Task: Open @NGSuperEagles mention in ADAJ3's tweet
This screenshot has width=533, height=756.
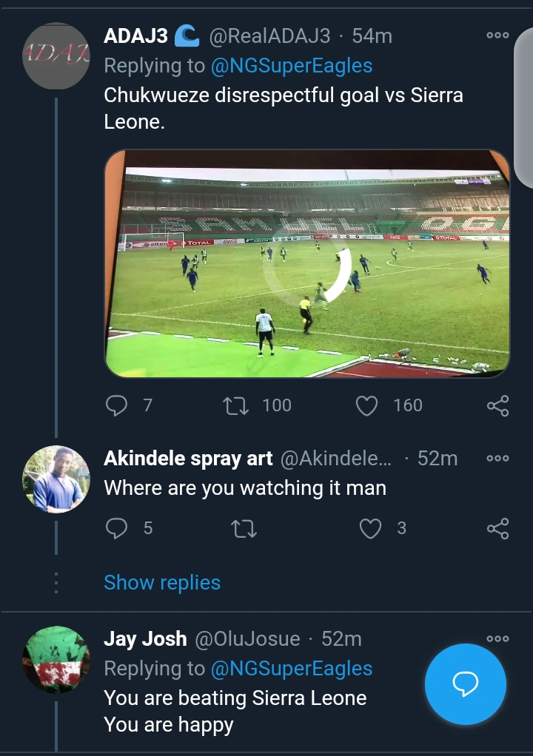Action: coord(292,66)
